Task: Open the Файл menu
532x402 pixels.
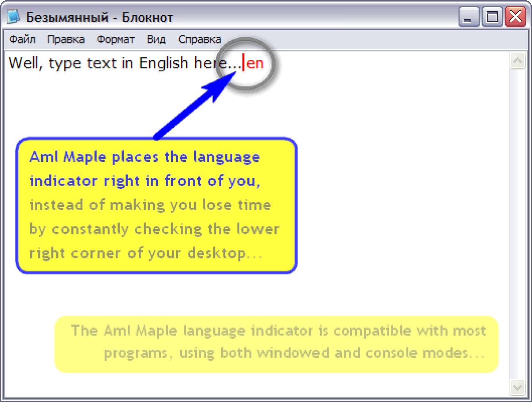Action: point(22,39)
